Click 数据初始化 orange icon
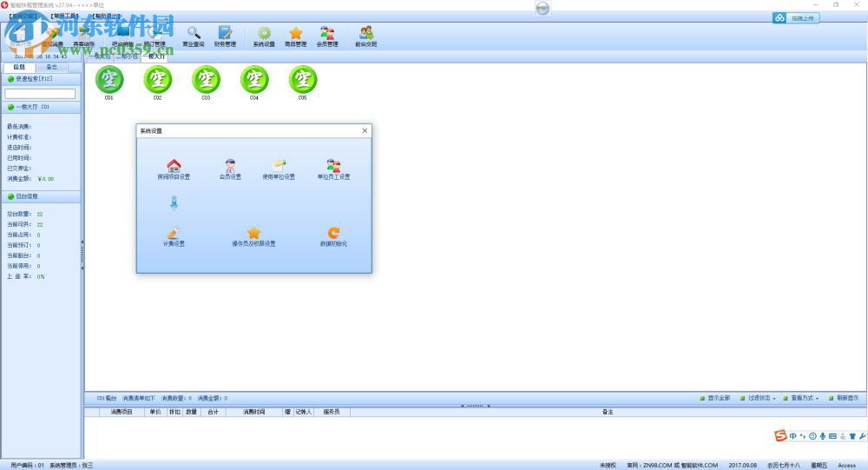The height and width of the screenshot is (470, 868). click(x=333, y=236)
